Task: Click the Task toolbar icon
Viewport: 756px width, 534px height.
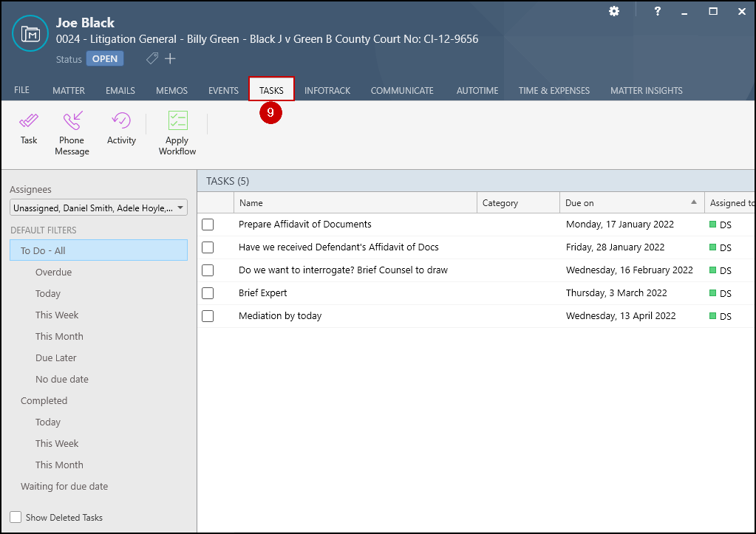Action: coord(29,128)
